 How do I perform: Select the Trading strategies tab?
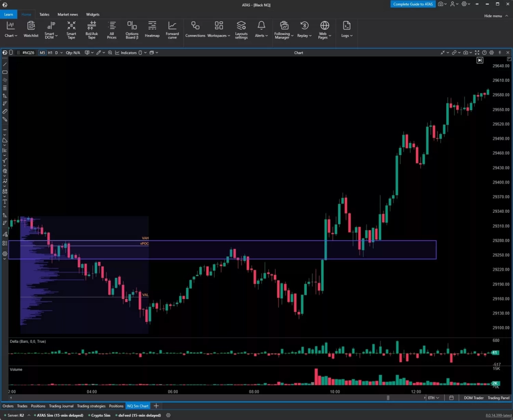[x=91, y=406]
